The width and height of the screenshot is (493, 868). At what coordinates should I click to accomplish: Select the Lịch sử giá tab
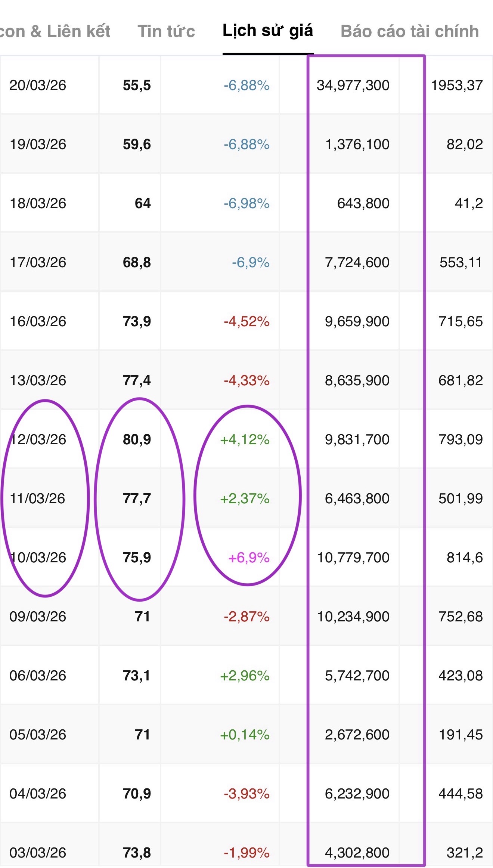[x=267, y=31]
